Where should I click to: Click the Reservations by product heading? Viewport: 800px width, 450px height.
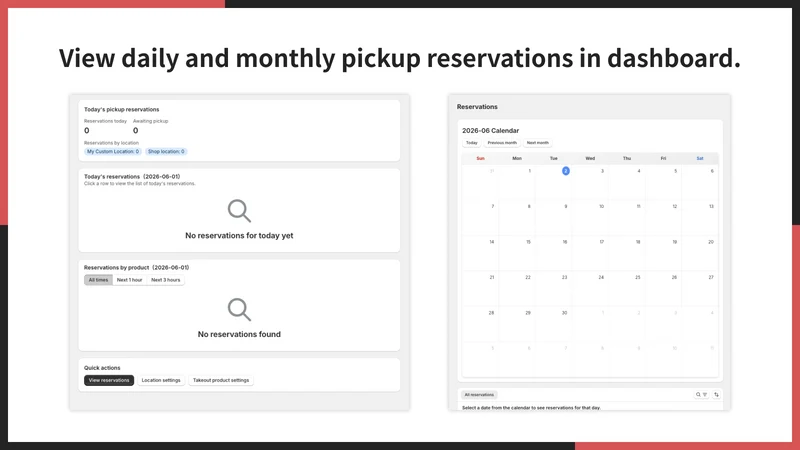136,267
